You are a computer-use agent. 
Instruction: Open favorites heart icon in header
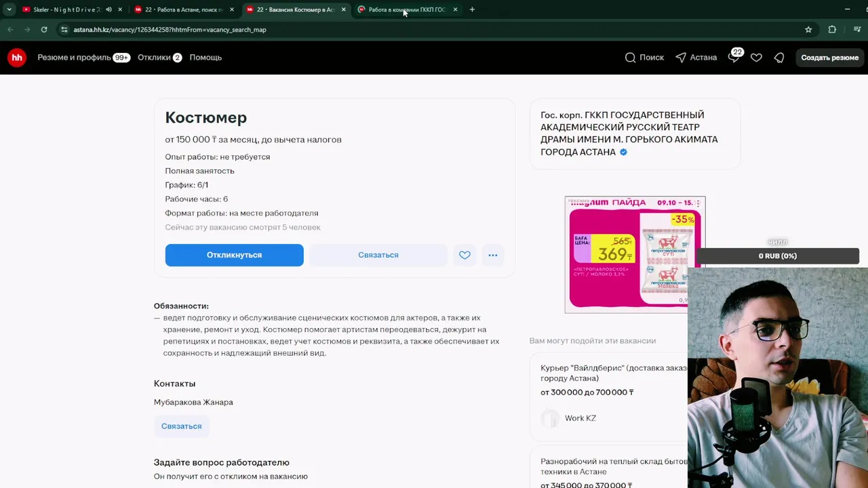tap(756, 58)
